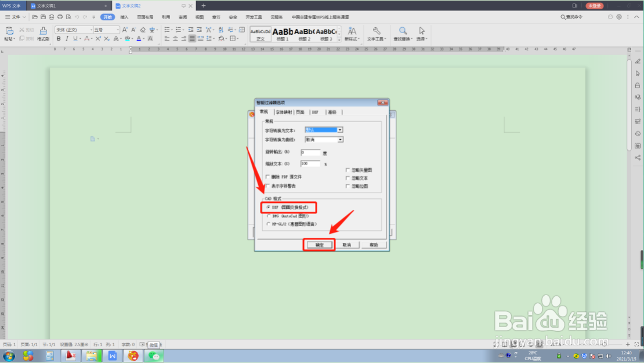
Task: Select the HP-GL/2 radio button
Action: (269, 224)
